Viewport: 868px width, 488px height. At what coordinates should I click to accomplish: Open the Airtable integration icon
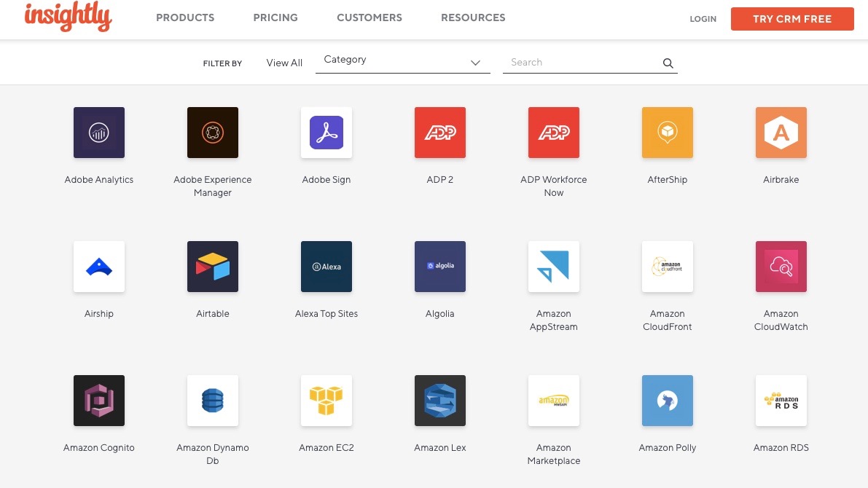click(x=213, y=267)
